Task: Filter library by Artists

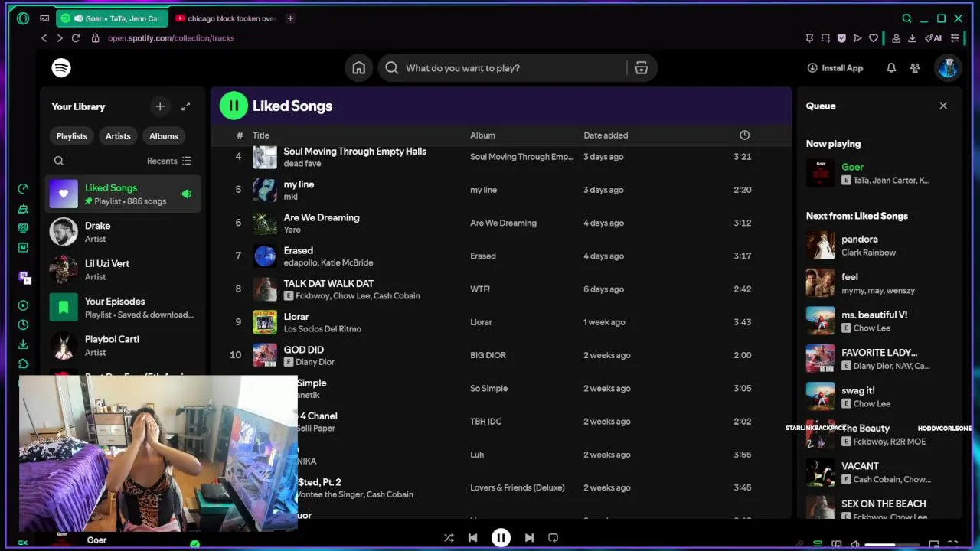Action: pyautogui.click(x=118, y=136)
